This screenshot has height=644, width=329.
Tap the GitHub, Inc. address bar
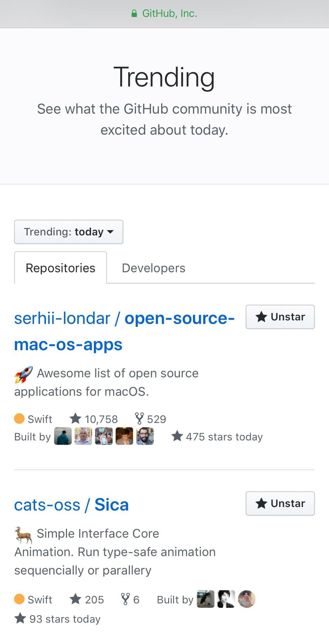pos(164,14)
